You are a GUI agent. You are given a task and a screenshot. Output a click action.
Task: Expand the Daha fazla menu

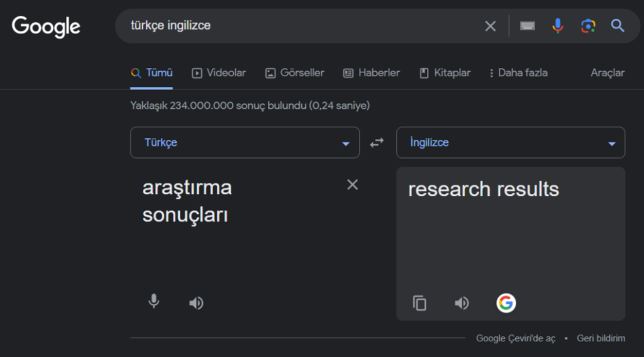[518, 73]
